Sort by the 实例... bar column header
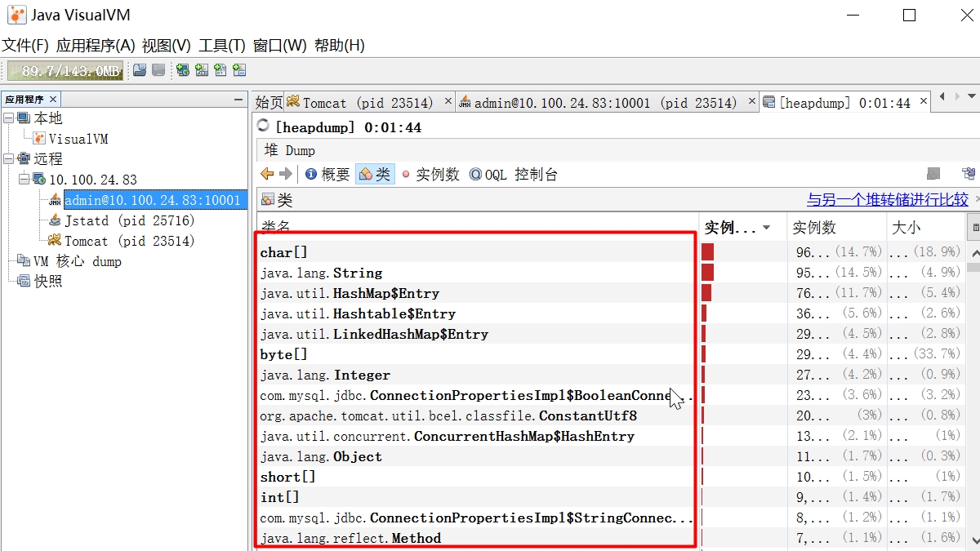This screenshot has width=980, height=551. click(x=742, y=227)
